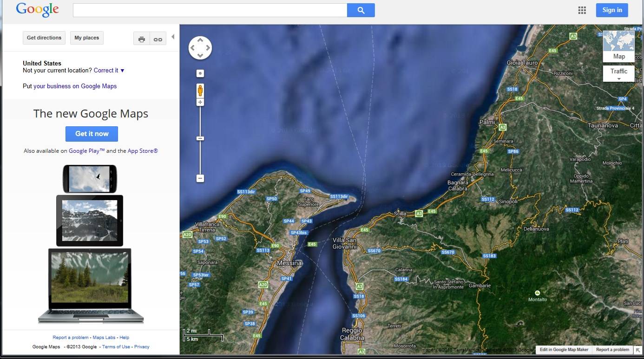Click the Sinopoli label

tap(508, 202)
